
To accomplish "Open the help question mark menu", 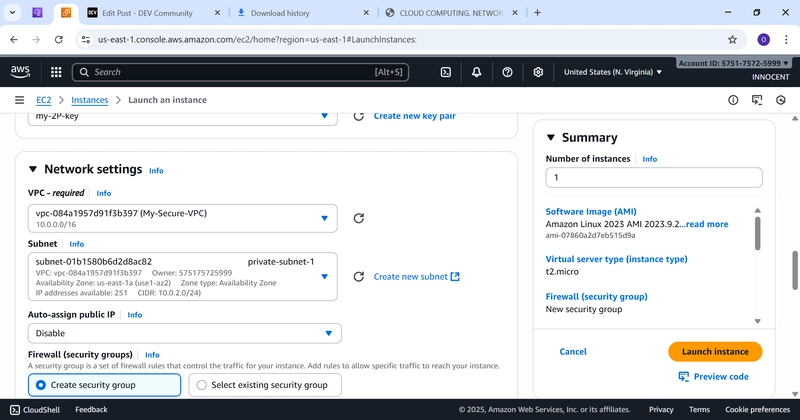I will tap(507, 72).
